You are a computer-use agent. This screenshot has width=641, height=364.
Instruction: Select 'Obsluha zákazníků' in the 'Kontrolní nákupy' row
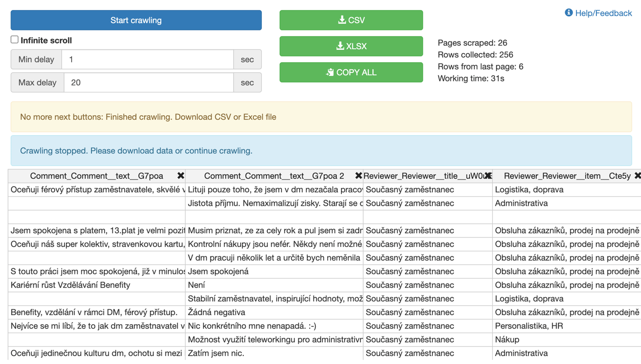[x=567, y=245]
